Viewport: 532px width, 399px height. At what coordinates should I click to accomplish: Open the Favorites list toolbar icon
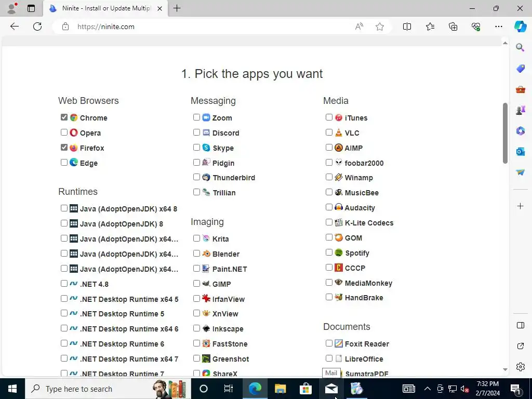point(430,26)
